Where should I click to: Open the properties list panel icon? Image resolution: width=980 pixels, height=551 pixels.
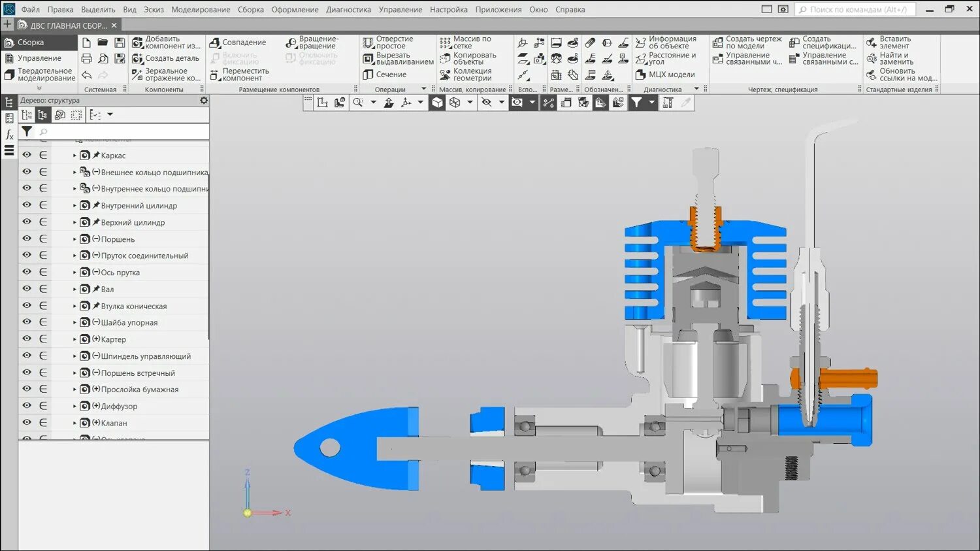(x=9, y=118)
